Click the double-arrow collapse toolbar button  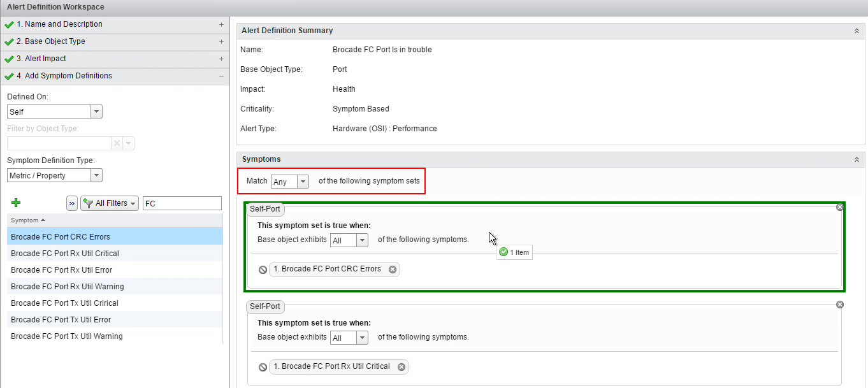pos(72,203)
